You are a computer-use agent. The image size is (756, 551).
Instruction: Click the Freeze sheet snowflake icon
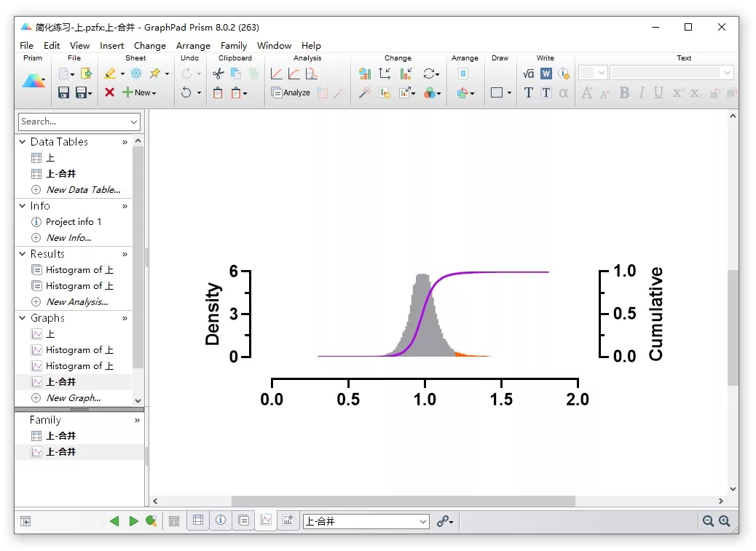pos(136,74)
